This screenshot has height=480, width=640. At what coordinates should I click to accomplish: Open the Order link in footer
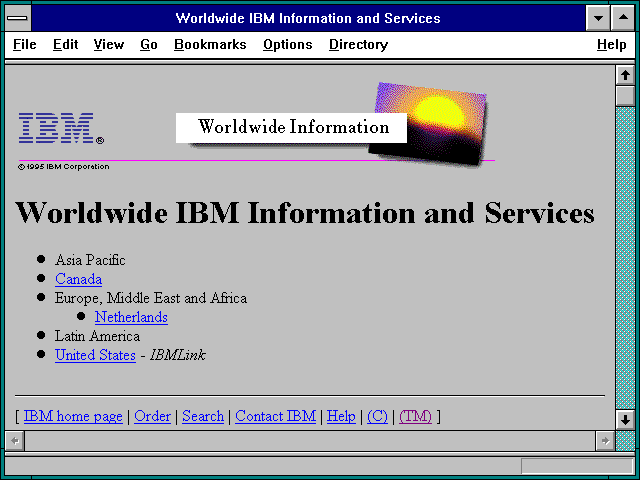(x=152, y=416)
